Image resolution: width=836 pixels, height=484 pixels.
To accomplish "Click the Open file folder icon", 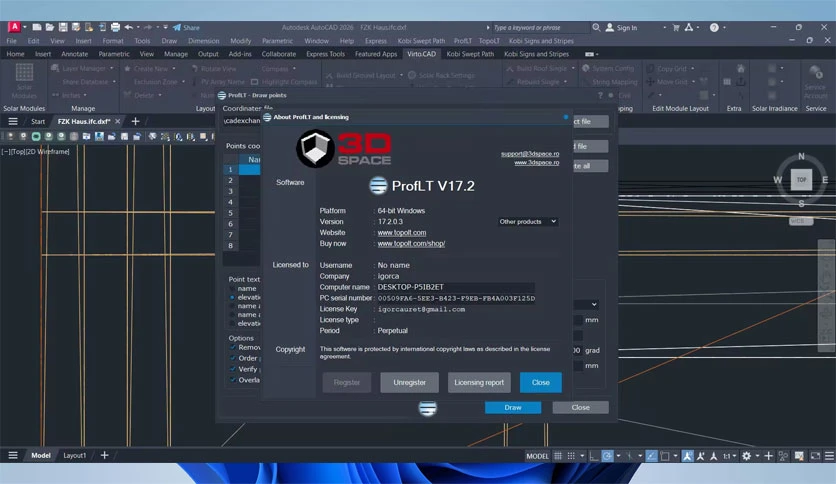I will tap(50, 27).
